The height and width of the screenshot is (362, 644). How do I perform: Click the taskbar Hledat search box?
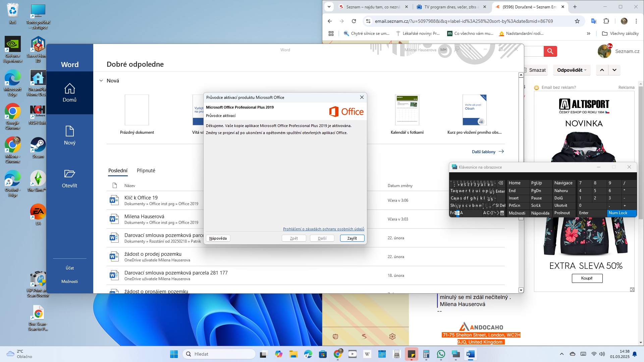click(x=219, y=354)
